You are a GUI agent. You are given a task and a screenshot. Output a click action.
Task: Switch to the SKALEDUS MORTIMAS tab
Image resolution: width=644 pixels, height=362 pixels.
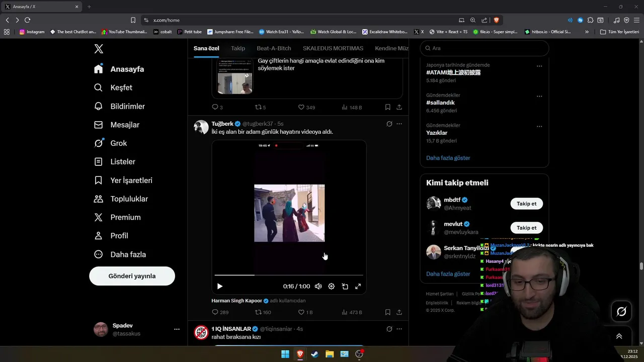coord(333,48)
